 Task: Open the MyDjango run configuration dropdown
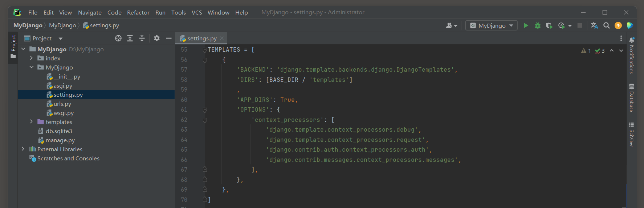click(492, 25)
